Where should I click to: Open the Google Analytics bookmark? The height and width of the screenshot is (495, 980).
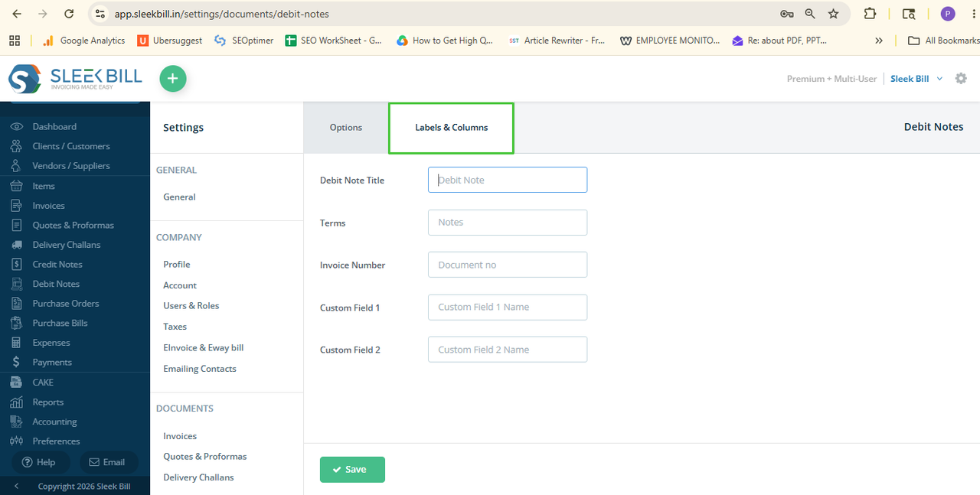pos(83,41)
